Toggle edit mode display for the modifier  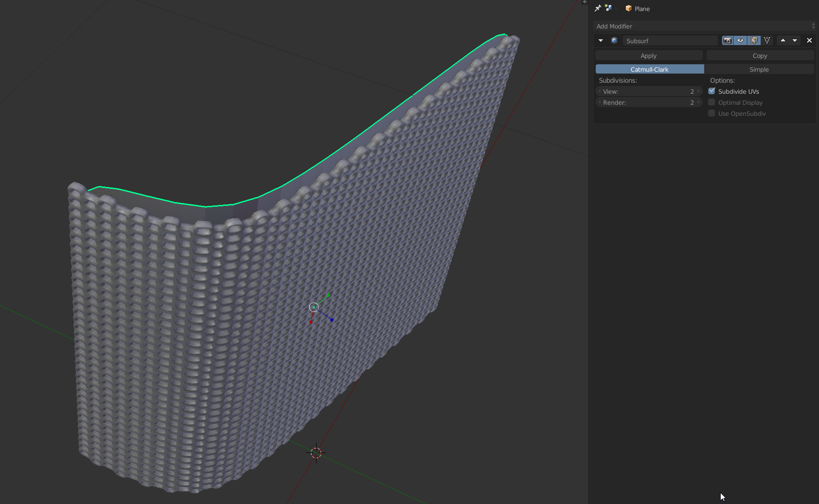[754, 40]
